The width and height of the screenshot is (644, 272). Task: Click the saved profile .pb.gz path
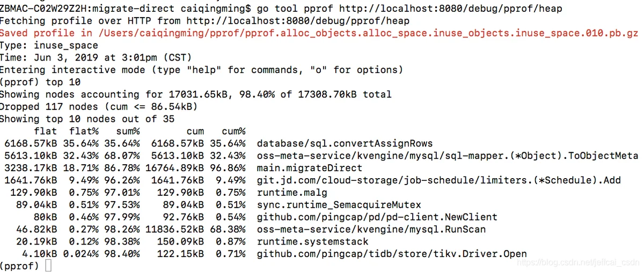[368, 33]
